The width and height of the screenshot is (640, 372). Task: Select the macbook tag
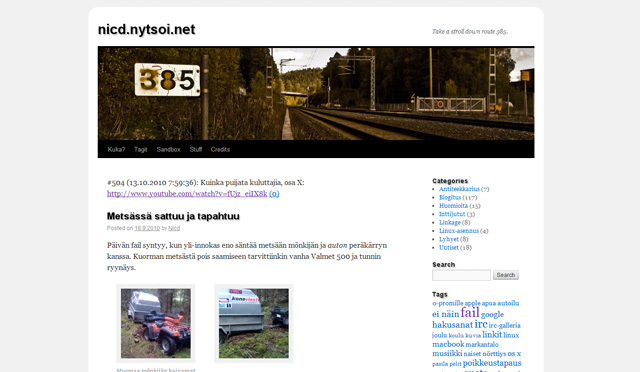[x=448, y=344]
